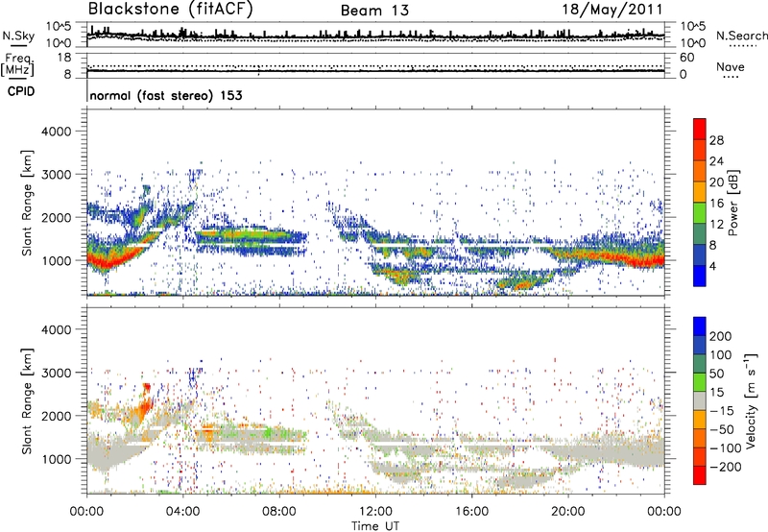The image size is (768, 532).
Task: Click the '60' Nave axis value
Action: pyautogui.click(x=686, y=58)
